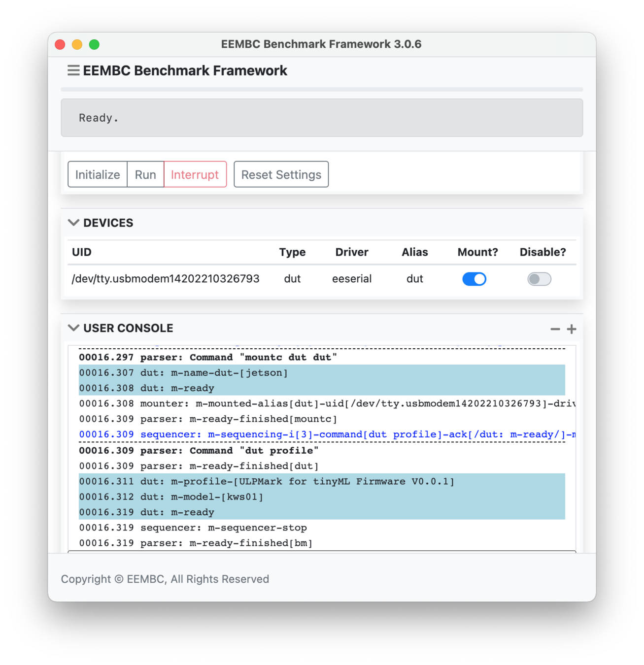Maximize the window with the green button
644x665 pixels.
94,44
